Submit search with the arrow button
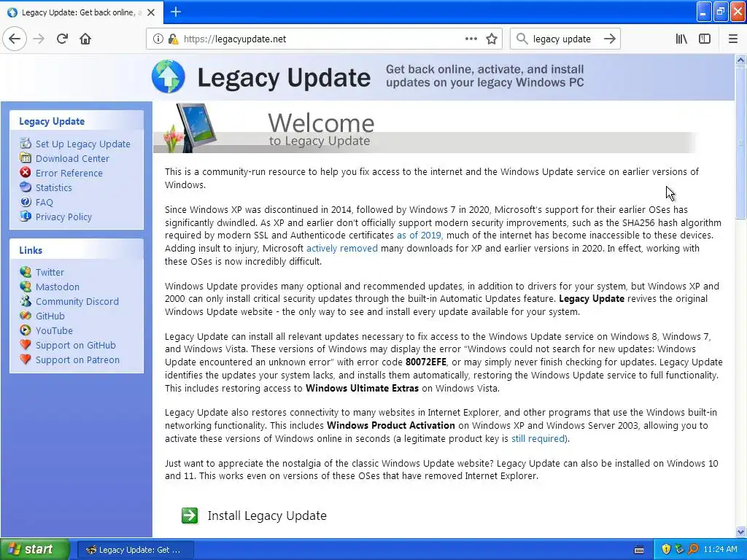Image resolution: width=747 pixels, height=560 pixels. point(609,39)
